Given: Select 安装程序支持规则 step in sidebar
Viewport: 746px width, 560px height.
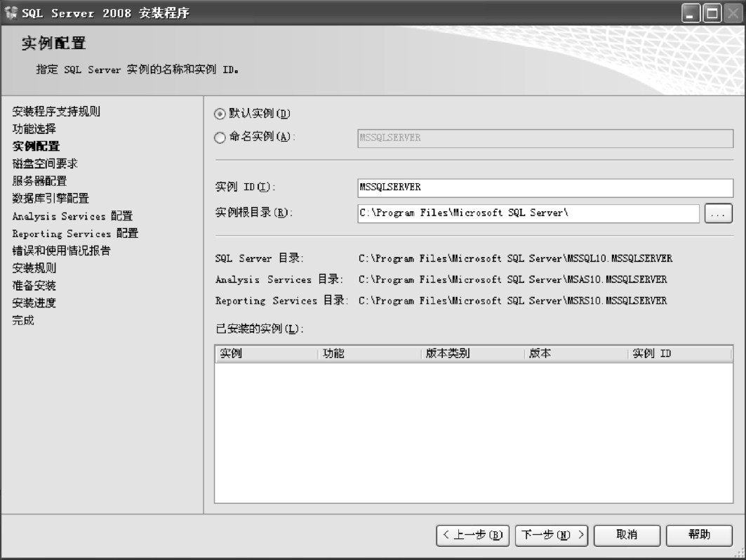Looking at the screenshot, I should pyautogui.click(x=56, y=112).
